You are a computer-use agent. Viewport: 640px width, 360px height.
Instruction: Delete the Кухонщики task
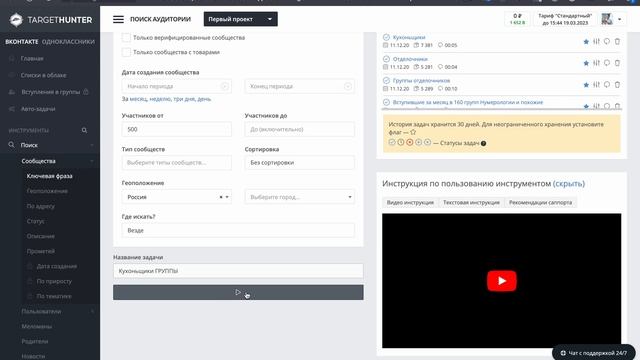point(617,41)
